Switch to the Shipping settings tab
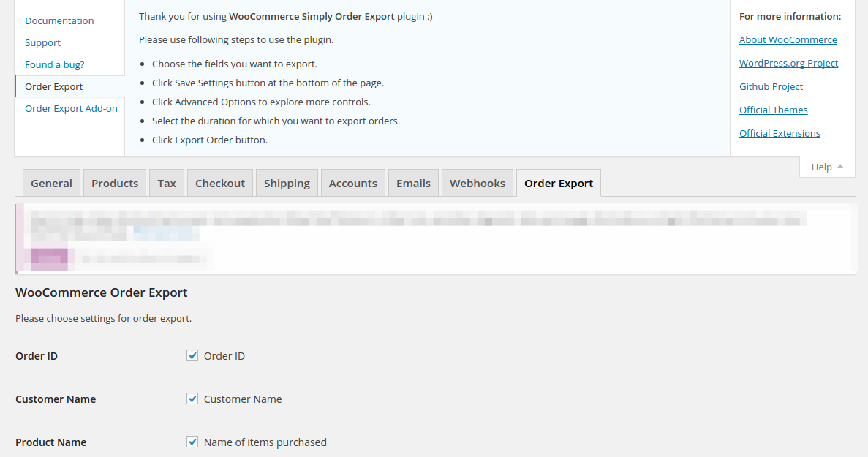This screenshot has height=457, width=868. click(287, 183)
